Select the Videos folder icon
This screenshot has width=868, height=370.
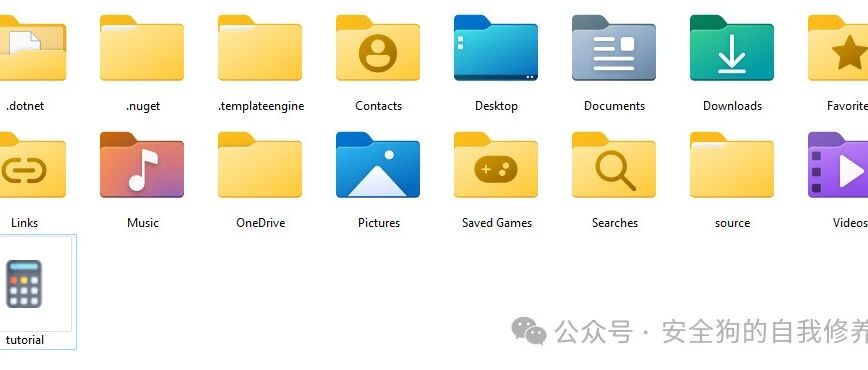[838, 165]
